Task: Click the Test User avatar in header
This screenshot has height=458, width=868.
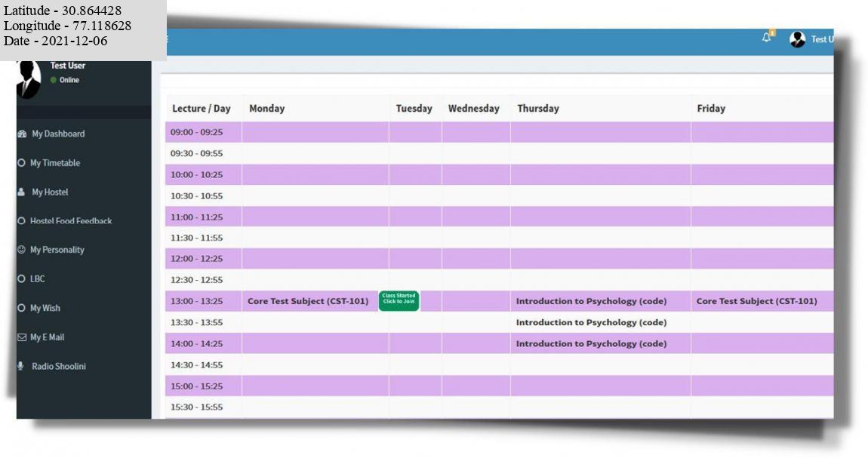Action: [797, 39]
